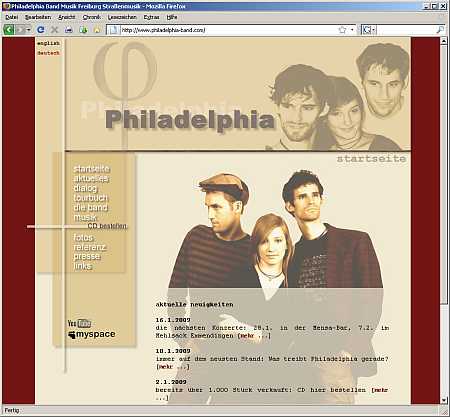Screen dimensions: 450x417
Task: Click the YouTube logo icon
Action: tap(79, 323)
